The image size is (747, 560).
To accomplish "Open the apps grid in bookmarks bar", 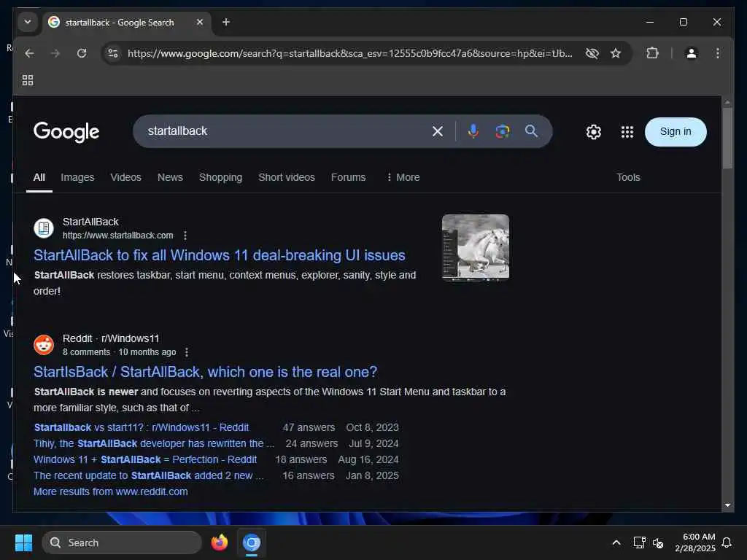I will coord(28,80).
